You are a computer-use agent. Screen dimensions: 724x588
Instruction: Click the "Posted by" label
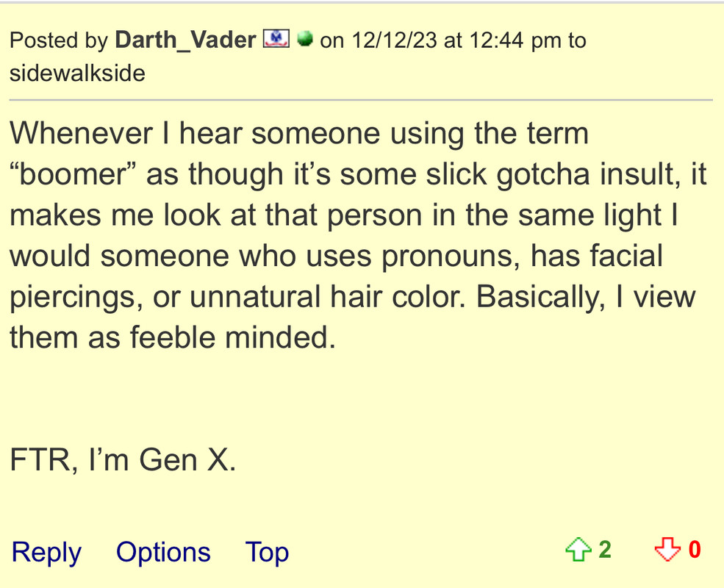coord(59,40)
